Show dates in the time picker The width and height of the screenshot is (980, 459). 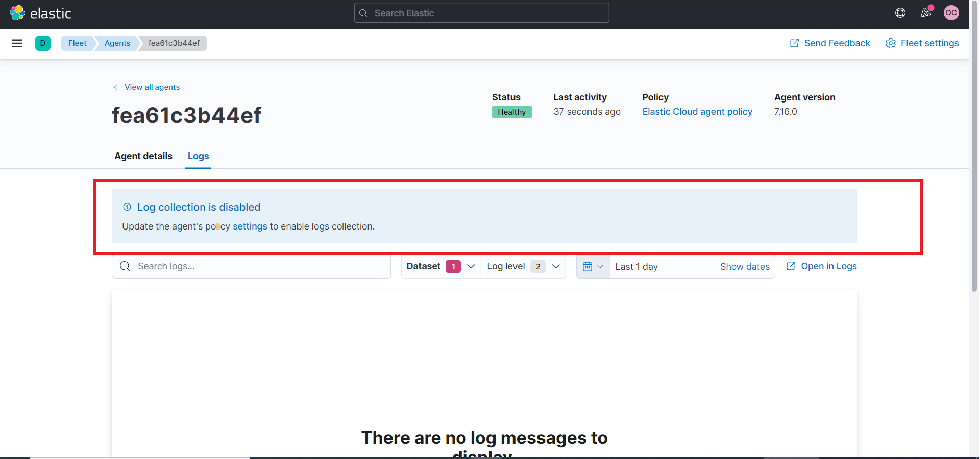click(745, 266)
